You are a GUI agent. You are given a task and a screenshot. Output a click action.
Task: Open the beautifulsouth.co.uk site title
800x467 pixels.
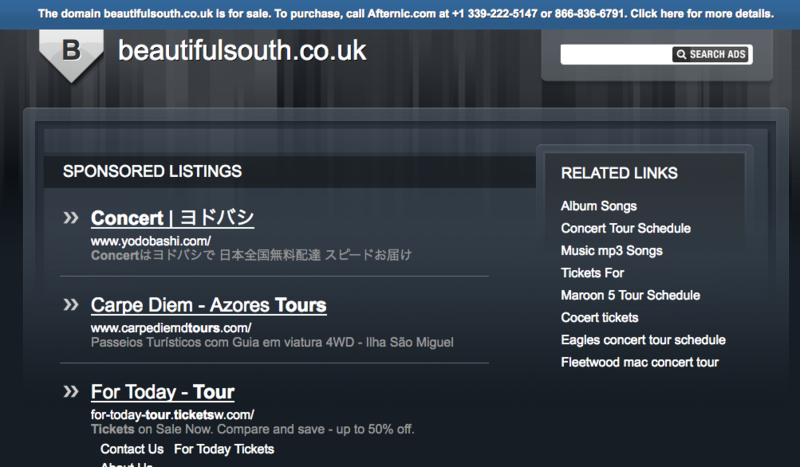[x=242, y=51]
